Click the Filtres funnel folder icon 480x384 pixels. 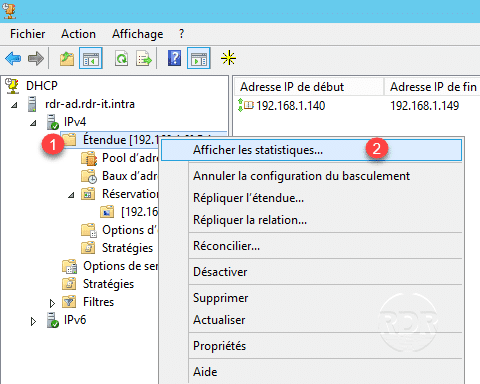(x=69, y=302)
